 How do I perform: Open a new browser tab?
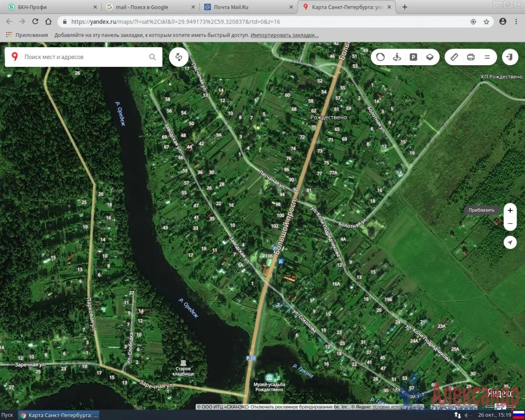click(x=405, y=7)
